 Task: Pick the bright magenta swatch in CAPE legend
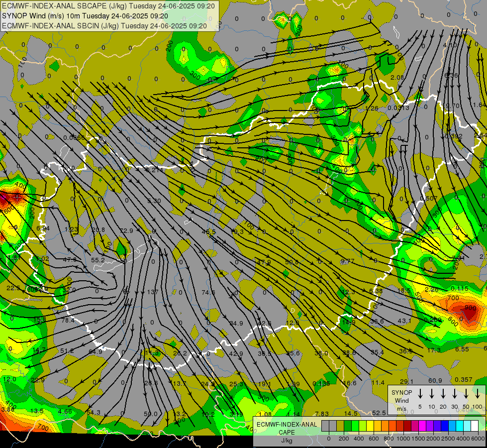(x=422, y=426)
